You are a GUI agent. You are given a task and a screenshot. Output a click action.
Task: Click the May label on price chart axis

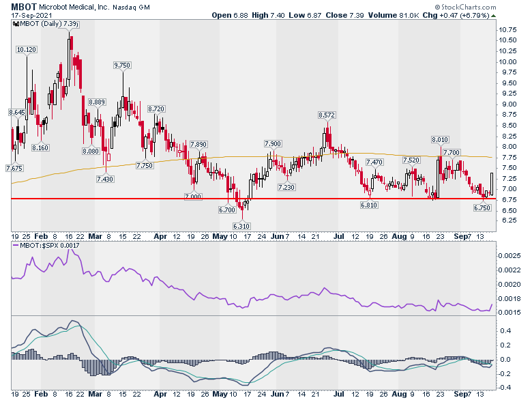coord(220,236)
